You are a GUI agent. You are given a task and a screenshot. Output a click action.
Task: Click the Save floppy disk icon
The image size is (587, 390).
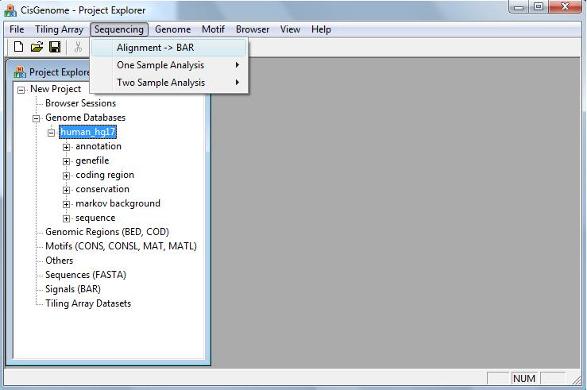(55, 47)
